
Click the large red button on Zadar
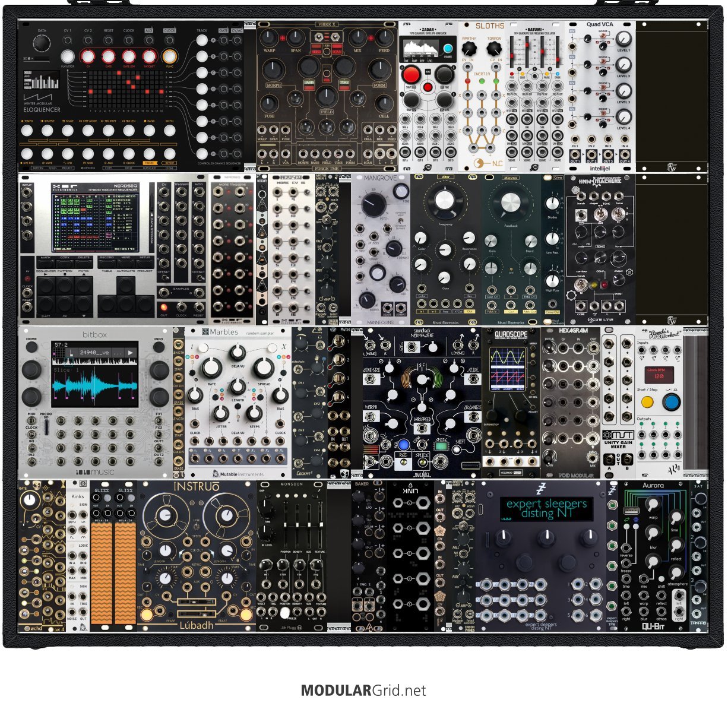pos(410,75)
